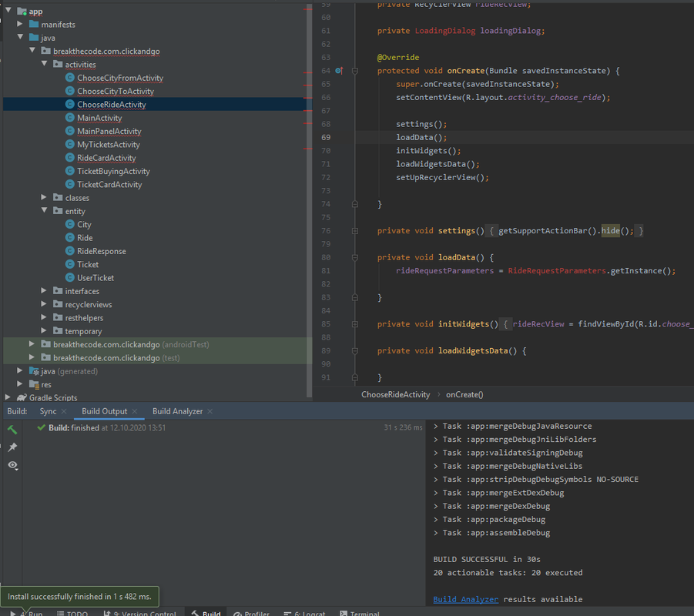694x616 pixels.
Task: Open the Profiler tool window
Action: point(251,614)
